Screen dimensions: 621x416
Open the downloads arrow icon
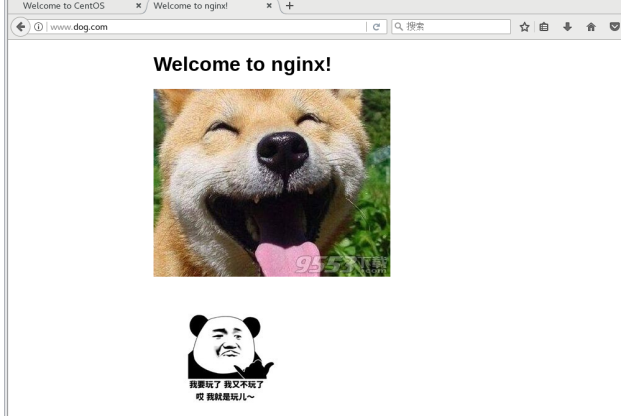pyautogui.click(x=567, y=27)
